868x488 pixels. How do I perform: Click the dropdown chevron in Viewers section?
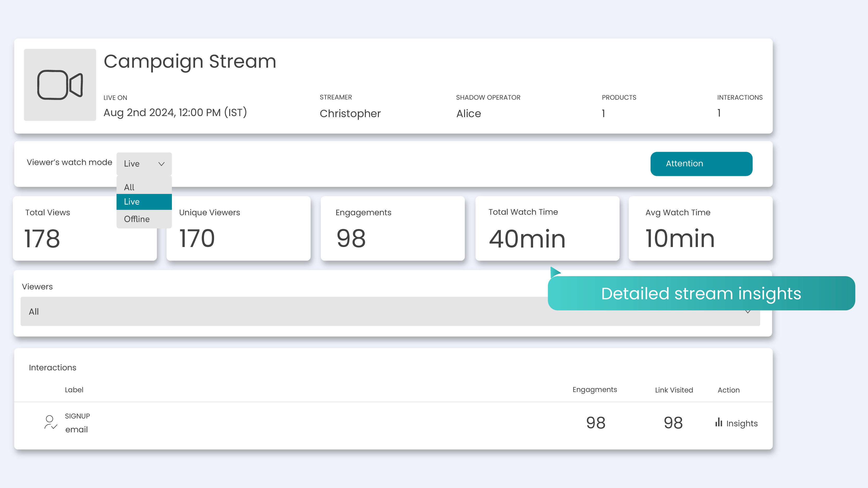748,312
